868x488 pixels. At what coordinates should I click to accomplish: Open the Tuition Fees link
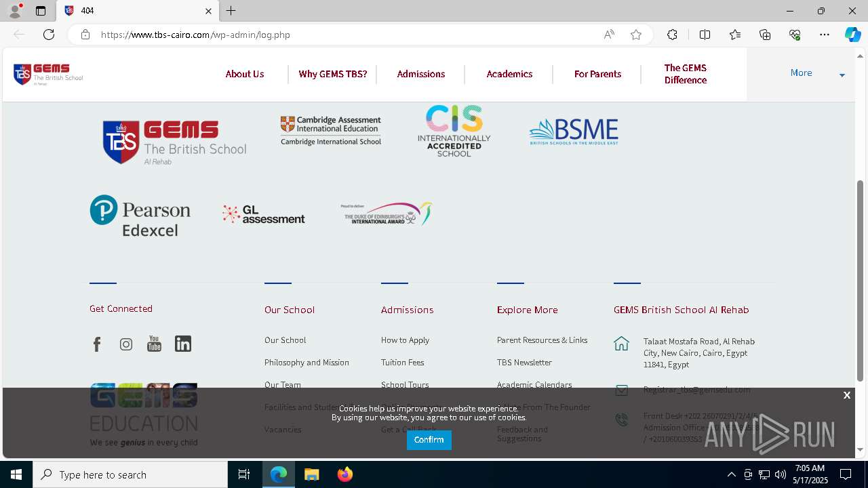pyautogui.click(x=402, y=363)
